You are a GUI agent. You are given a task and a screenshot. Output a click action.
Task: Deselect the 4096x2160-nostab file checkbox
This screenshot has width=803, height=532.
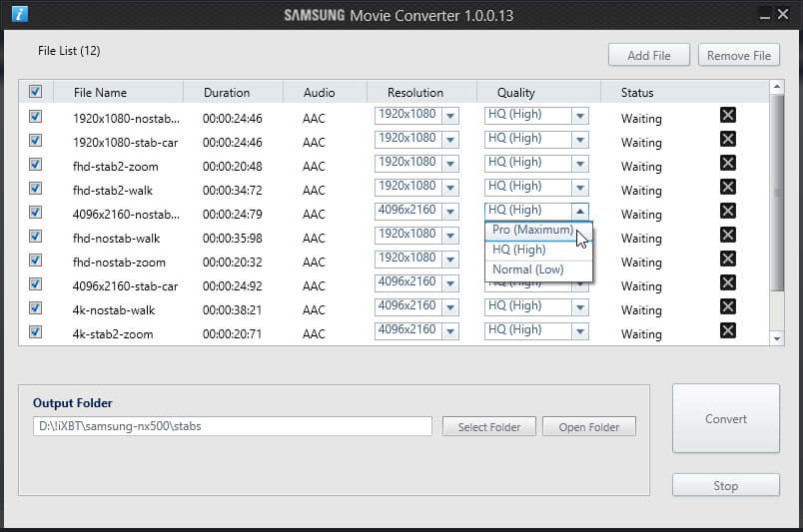[35, 212]
